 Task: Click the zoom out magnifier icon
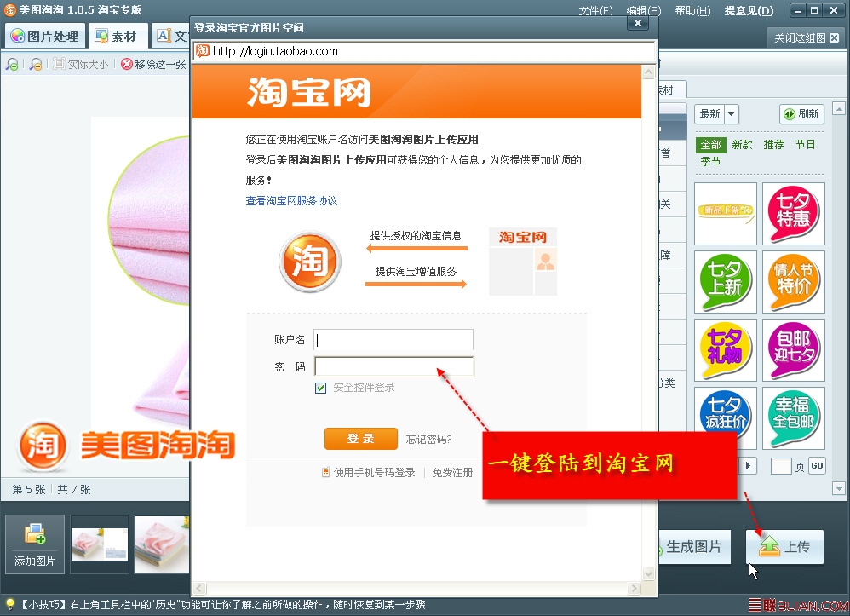(36, 65)
